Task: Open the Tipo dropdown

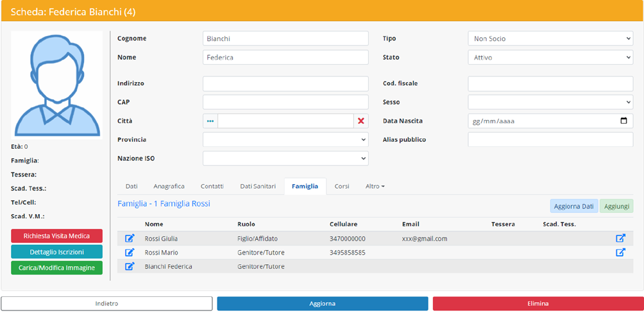Action: point(550,38)
